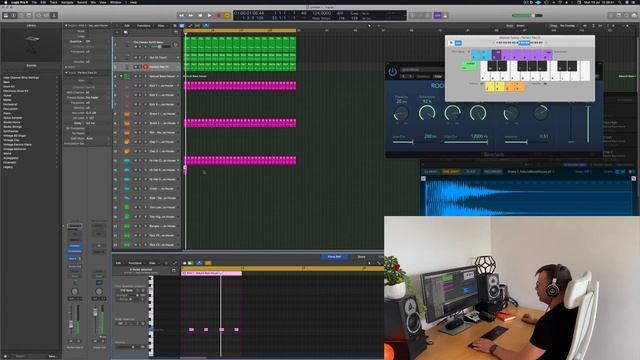Click the orange velocity keys in Musical Typing
The width and height of the screenshot is (640, 360).
515,86
